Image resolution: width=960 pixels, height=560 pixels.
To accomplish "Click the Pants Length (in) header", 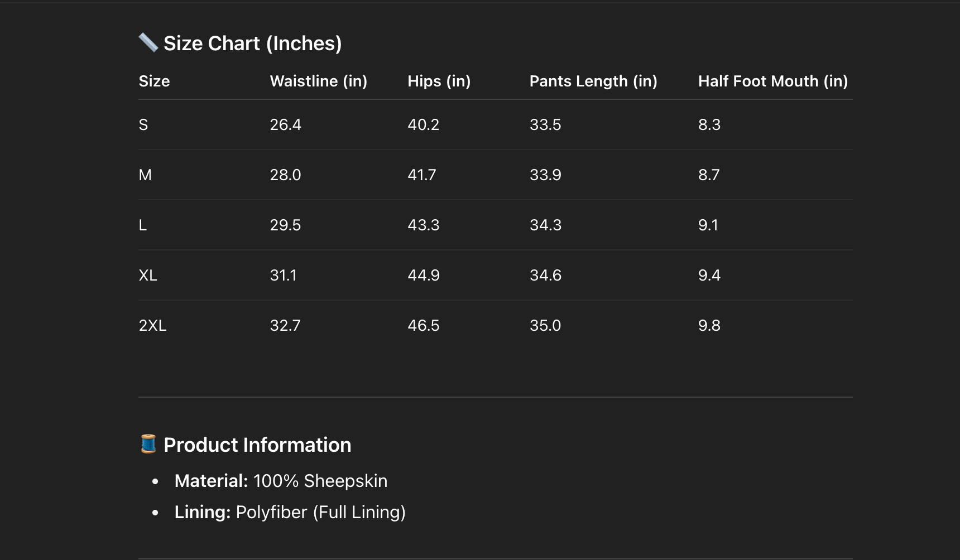I will click(593, 81).
